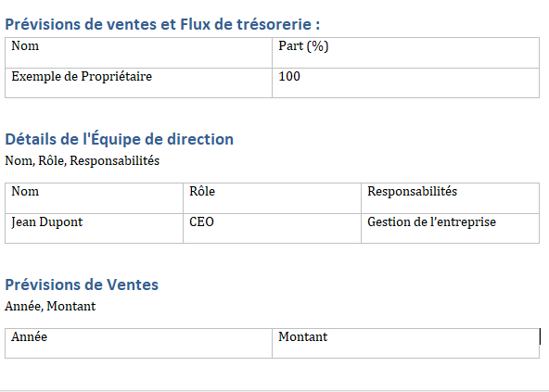Select the Nom header in management team table
549x392 pixels.
click(x=94, y=198)
